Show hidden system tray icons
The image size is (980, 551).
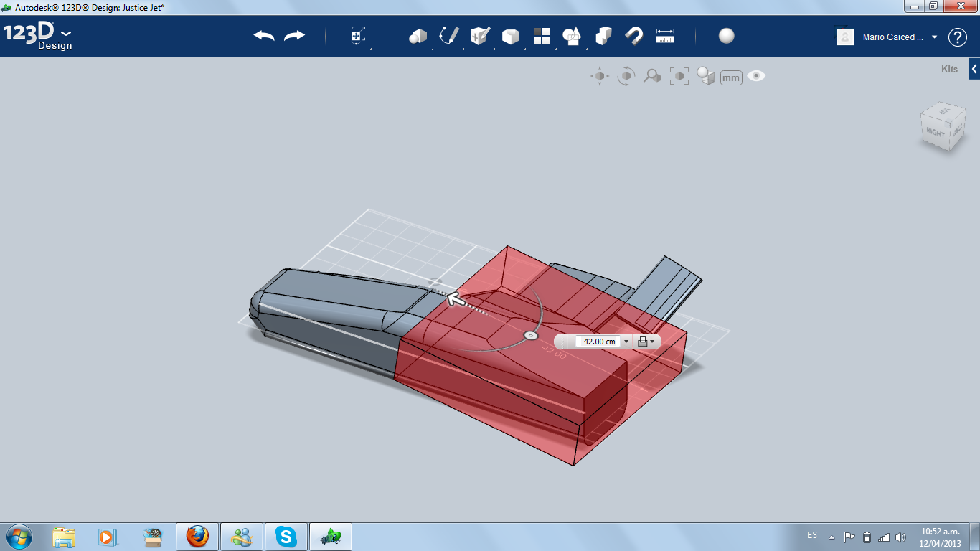[831, 537]
